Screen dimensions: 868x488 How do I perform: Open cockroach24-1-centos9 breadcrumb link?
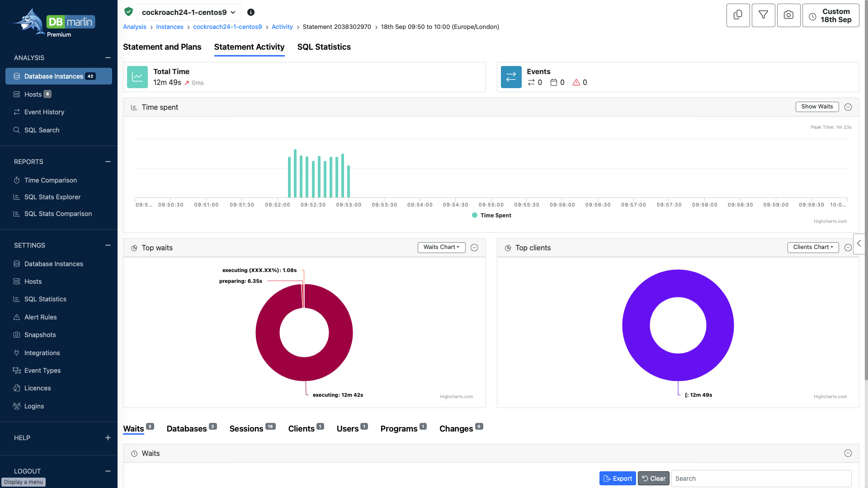pyautogui.click(x=227, y=27)
